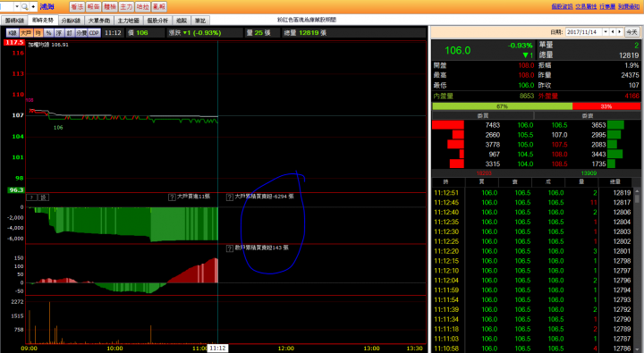This screenshot has width=644, height=353.
Task: Switch to the 追蹤 tab
Action: tap(181, 21)
